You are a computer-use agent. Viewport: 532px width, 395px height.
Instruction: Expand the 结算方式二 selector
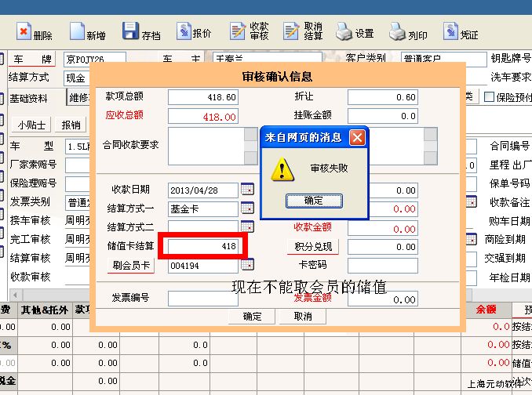click(x=246, y=227)
